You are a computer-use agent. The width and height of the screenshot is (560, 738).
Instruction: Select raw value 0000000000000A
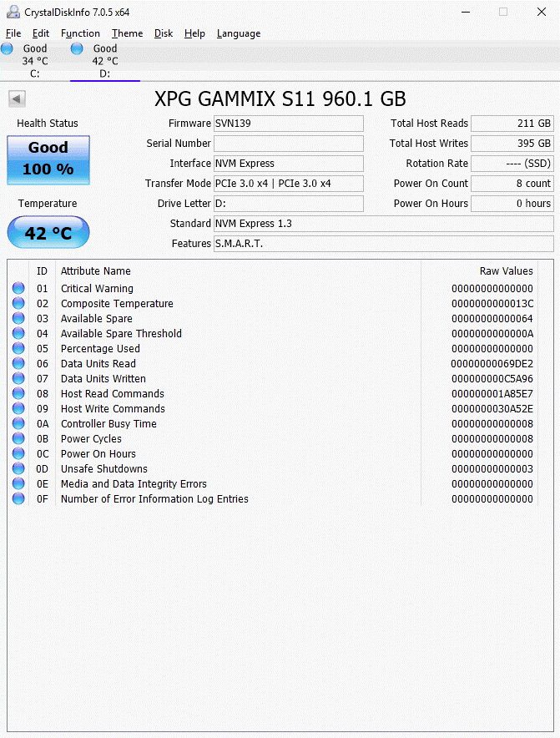tap(492, 334)
